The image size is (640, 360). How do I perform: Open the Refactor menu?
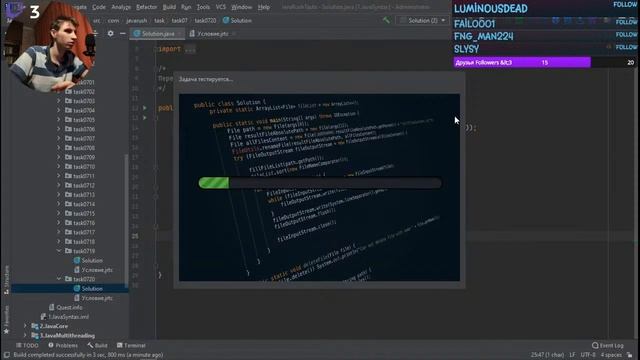[147, 7]
